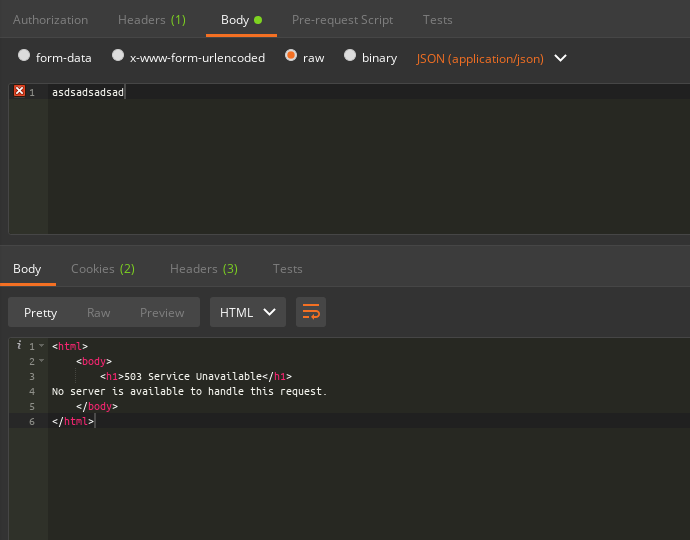View the response Cookies (2) tab

102,268
